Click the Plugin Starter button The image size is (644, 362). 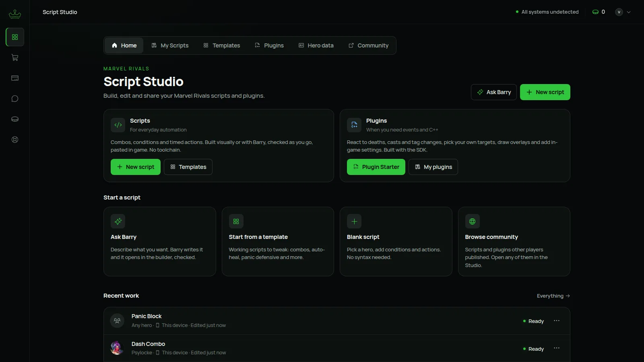tap(376, 167)
